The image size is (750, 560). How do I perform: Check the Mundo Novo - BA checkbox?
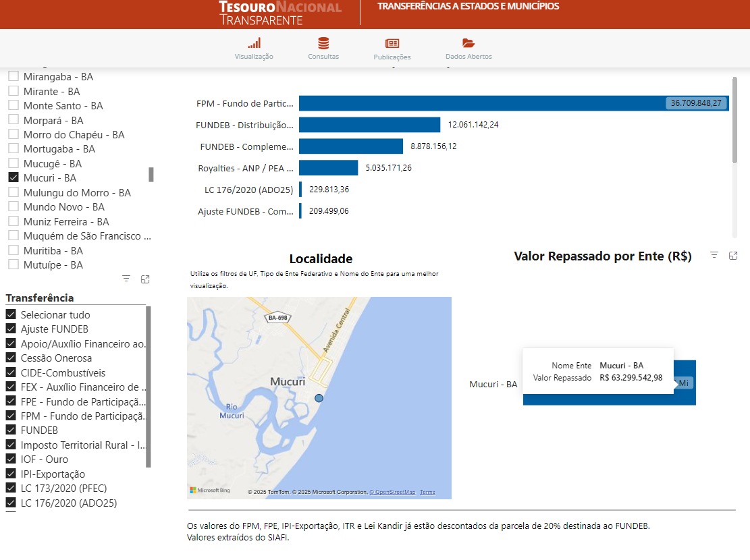click(13, 207)
